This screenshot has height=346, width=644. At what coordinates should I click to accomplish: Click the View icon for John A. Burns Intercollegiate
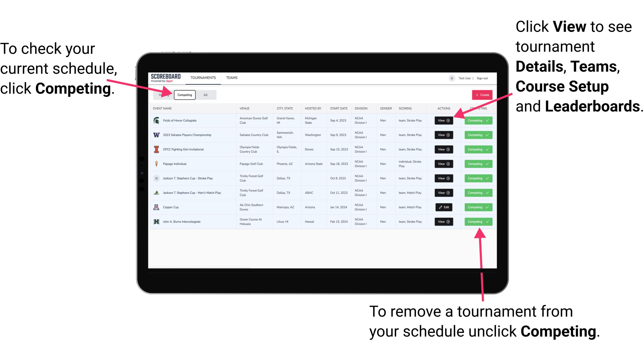click(x=443, y=222)
